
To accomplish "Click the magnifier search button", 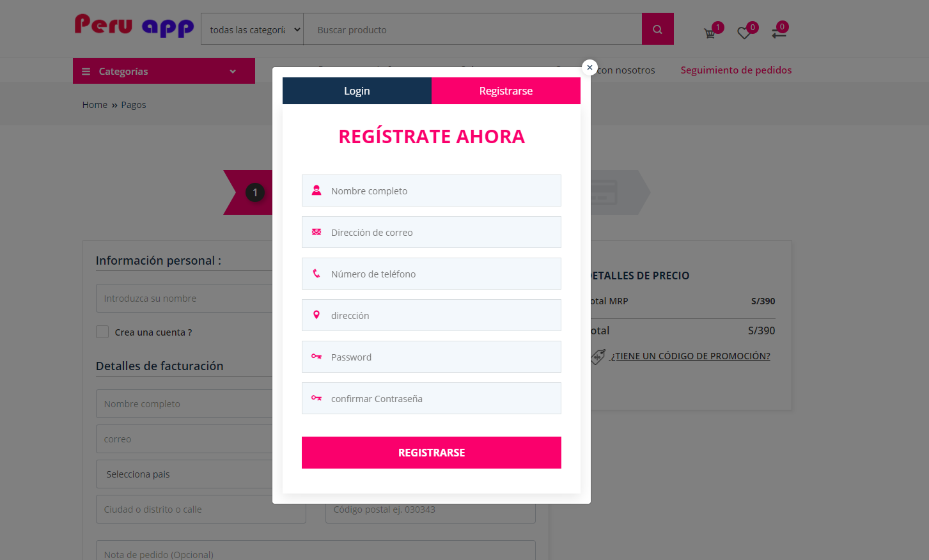I will 657,29.
